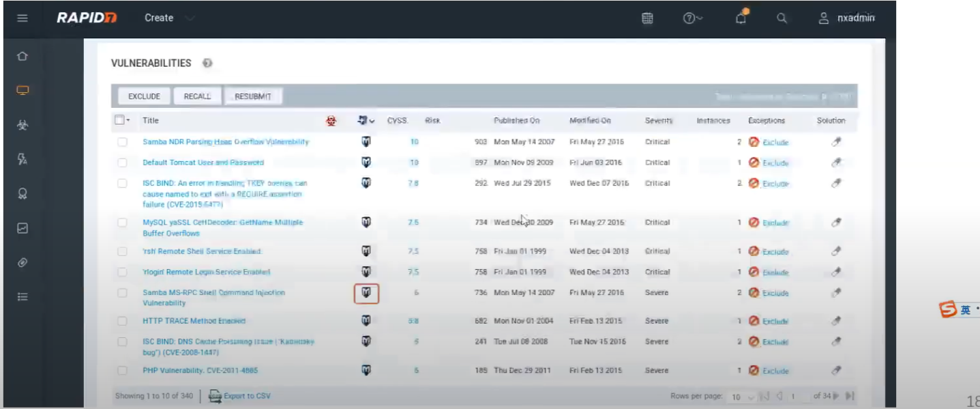Screen dimensions: 980x409
Task: Open Policies icon in sidebar
Action: [x=23, y=159]
